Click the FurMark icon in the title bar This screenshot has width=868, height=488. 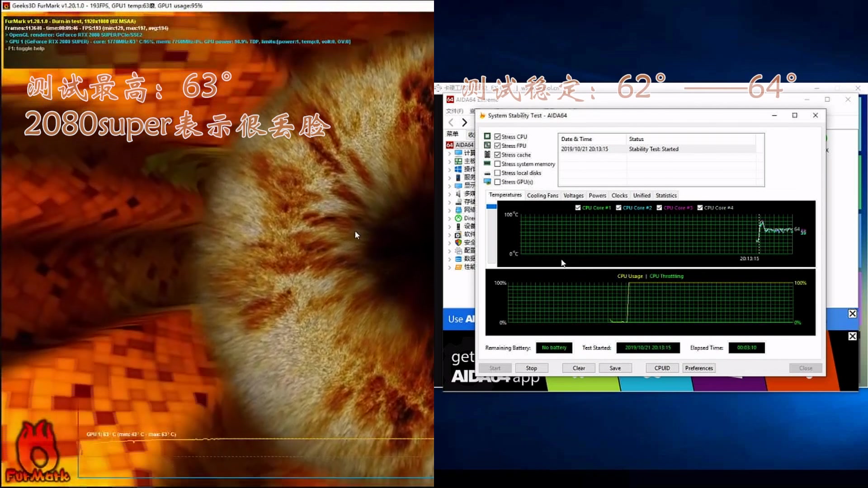[x=6, y=6]
